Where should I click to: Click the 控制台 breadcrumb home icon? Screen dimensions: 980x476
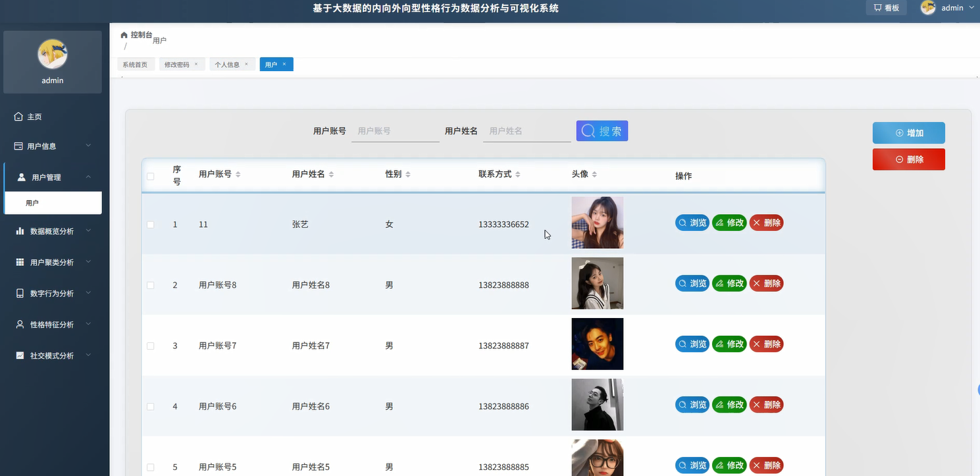pos(124,34)
